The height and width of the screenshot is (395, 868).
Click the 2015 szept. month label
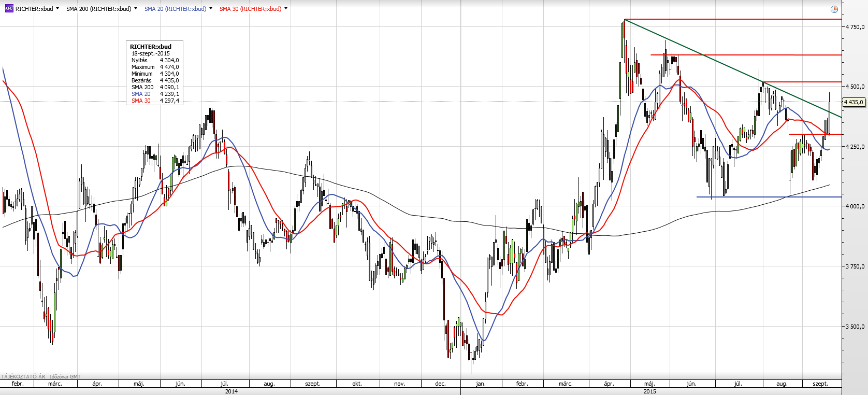820,384
